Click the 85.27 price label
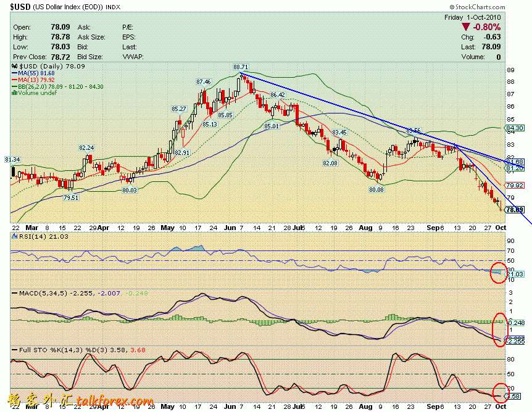532x412 pixels. (x=179, y=109)
